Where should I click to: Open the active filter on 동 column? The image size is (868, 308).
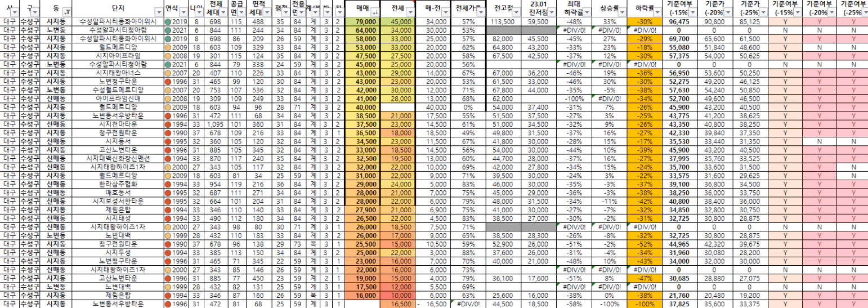point(68,11)
